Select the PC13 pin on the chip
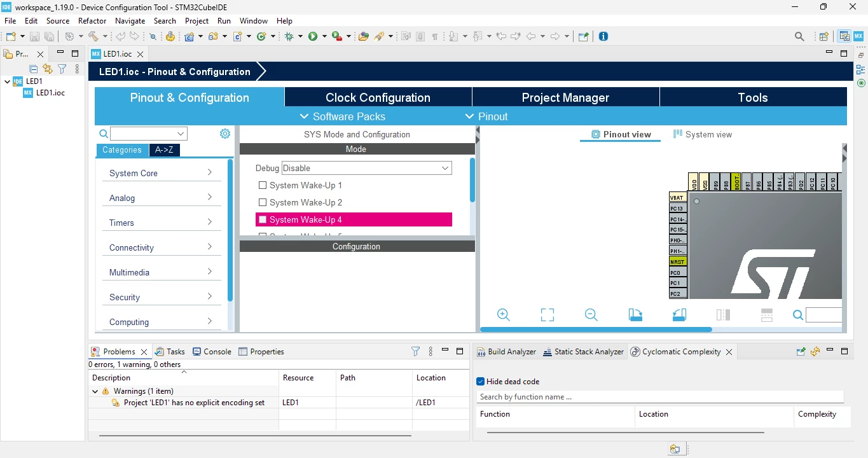This screenshot has width=868, height=458. (x=678, y=208)
